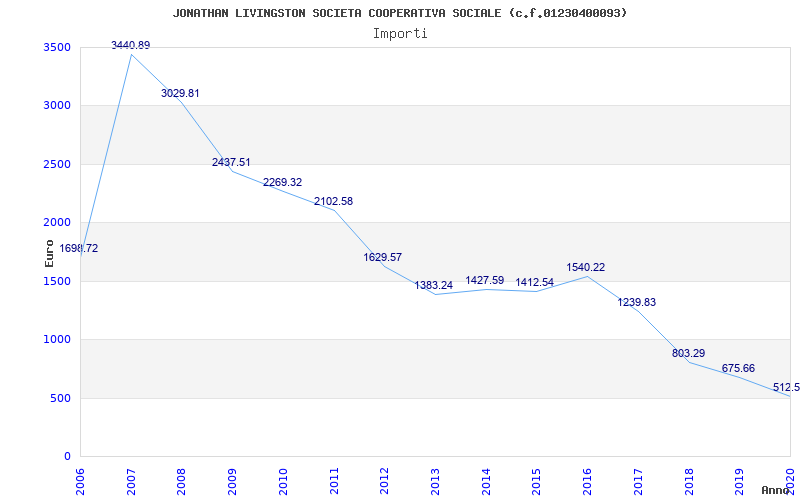Select the 3029.81 data label

click(180, 93)
